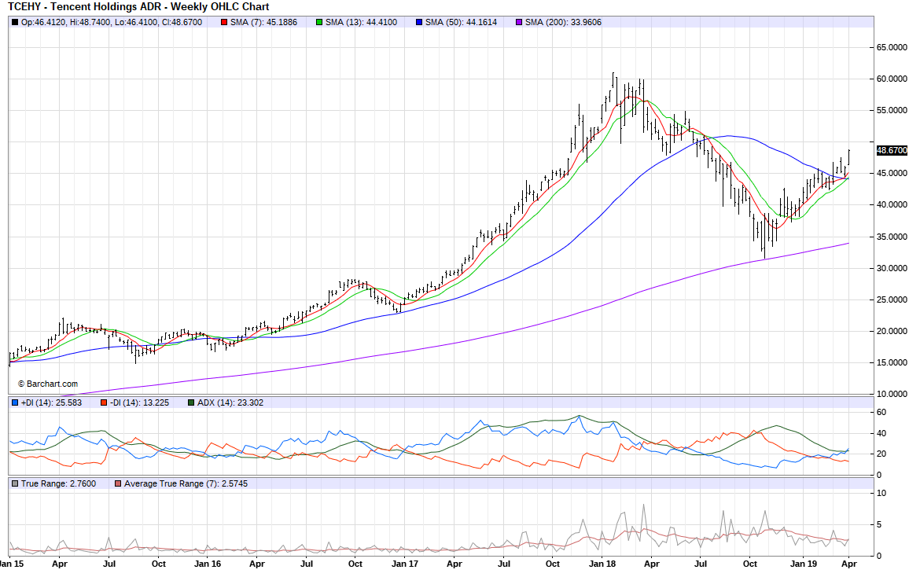This screenshot has width=909, height=588.
Task: Click the 15.0000 price axis label
Action: (892, 362)
